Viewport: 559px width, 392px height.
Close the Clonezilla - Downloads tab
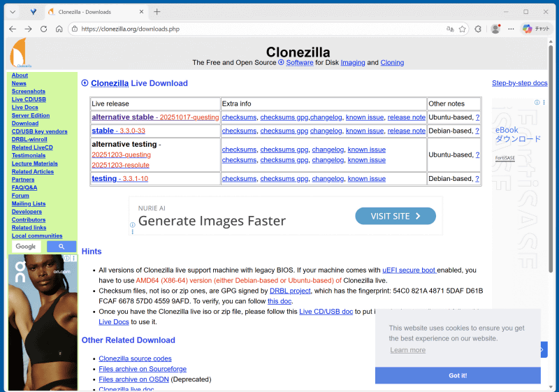point(141,12)
